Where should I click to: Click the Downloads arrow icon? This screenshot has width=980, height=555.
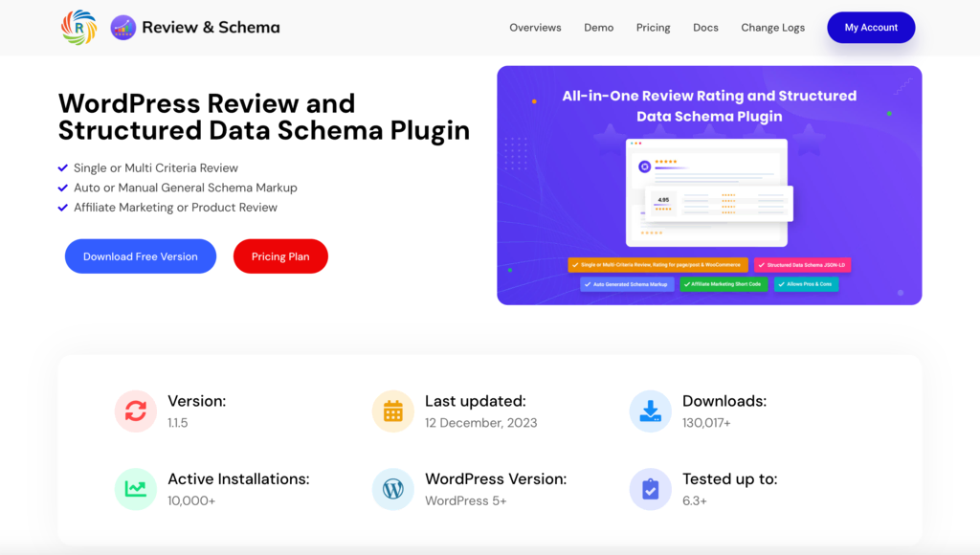coord(651,411)
